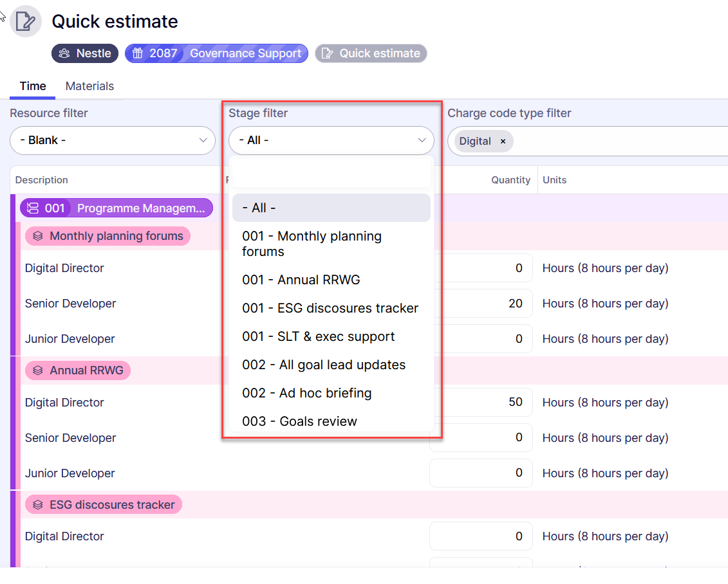The image size is (728, 584).
Task: Select '- All -' in stage list
Action: pyautogui.click(x=331, y=208)
